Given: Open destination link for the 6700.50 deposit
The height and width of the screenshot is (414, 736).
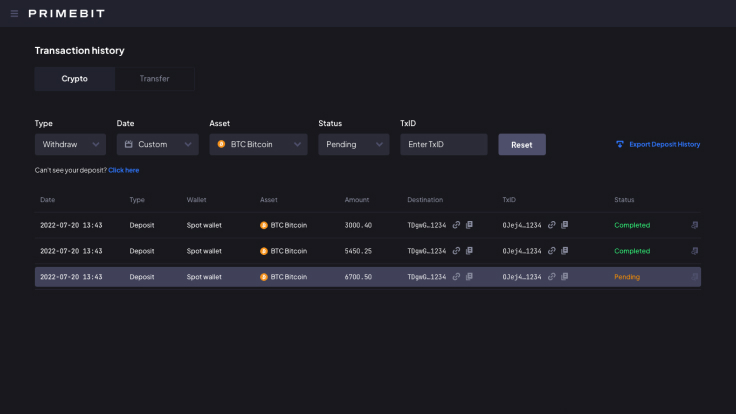Looking at the screenshot, I should click(456, 277).
